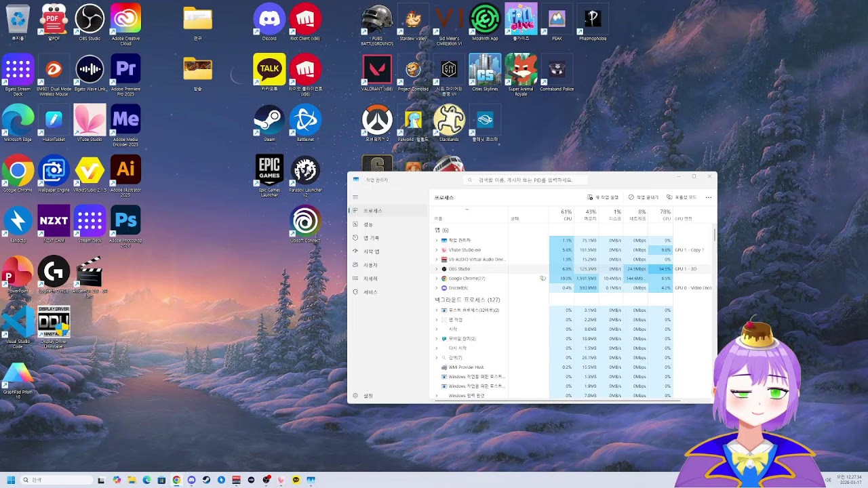Click the Task Manager process list scrollbar

pos(715,234)
